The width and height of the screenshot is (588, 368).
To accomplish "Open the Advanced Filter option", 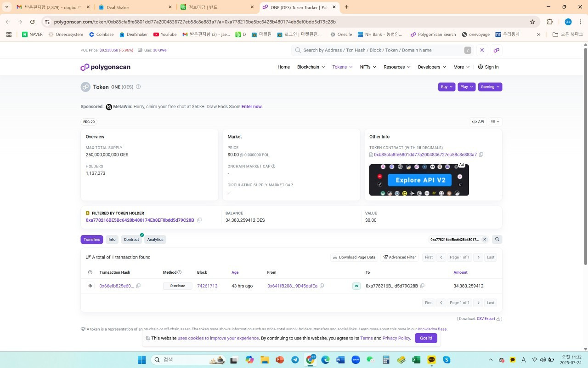I will pos(399,257).
